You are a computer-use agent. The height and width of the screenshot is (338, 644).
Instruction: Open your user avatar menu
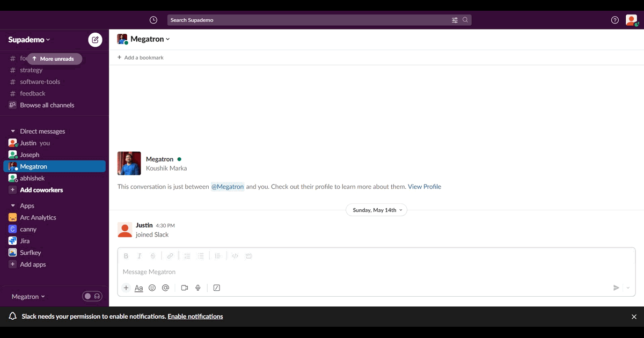point(631,20)
